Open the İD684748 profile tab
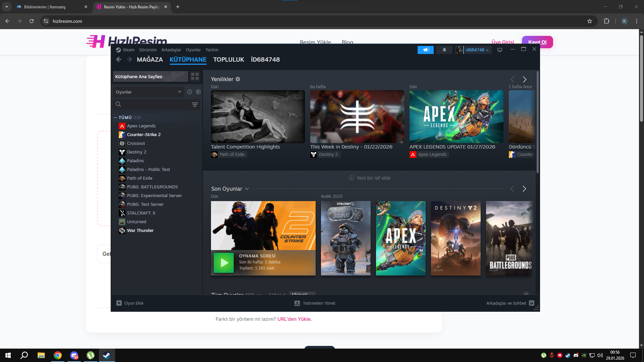This screenshot has width=644, height=362. coord(265,60)
